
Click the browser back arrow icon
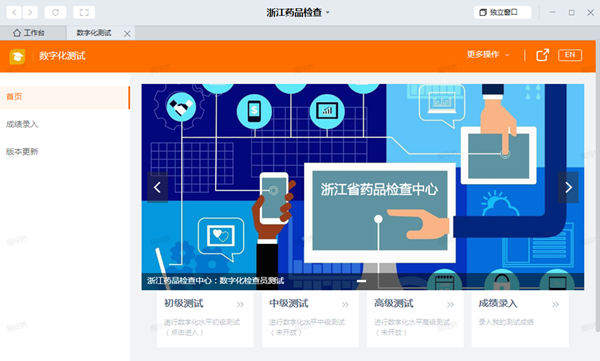[x=14, y=12]
